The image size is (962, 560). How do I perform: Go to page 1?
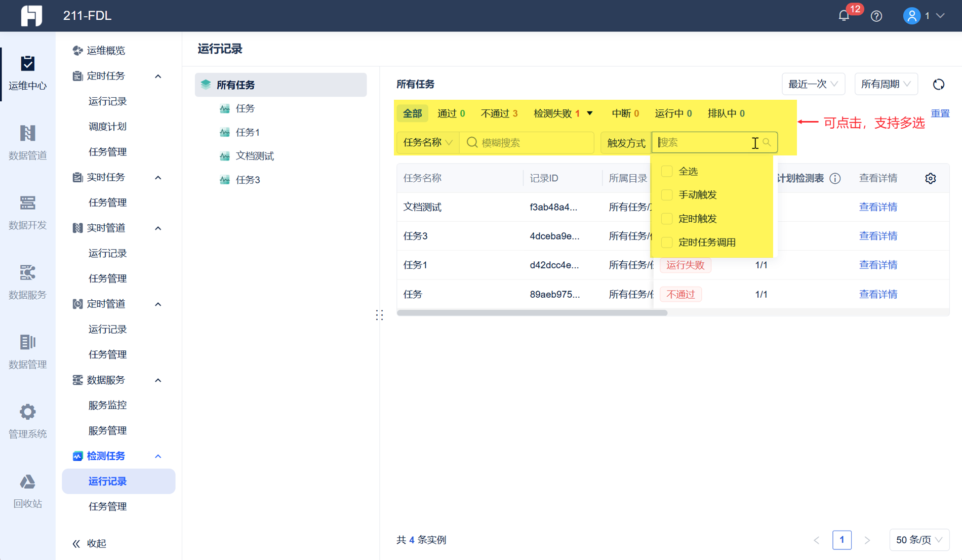[842, 540]
